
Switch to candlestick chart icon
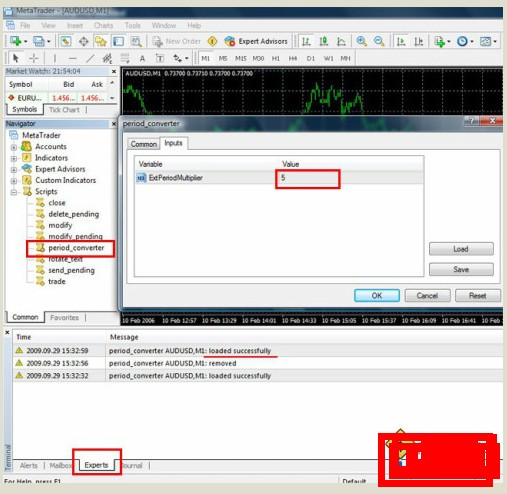coord(323,41)
